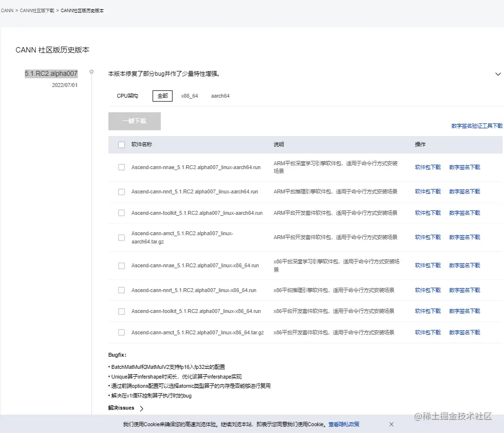The width and height of the screenshot is (504, 433).
Task: Download software package for nnae aarch64
Action: coord(428,167)
